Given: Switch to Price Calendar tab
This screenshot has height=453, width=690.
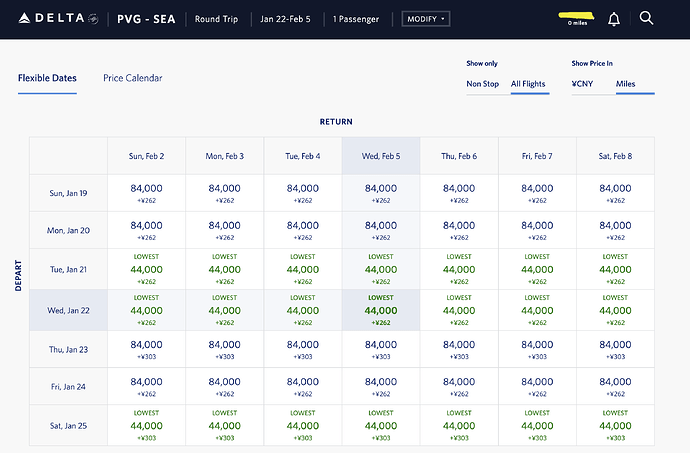Looking at the screenshot, I should tap(132, 78).
